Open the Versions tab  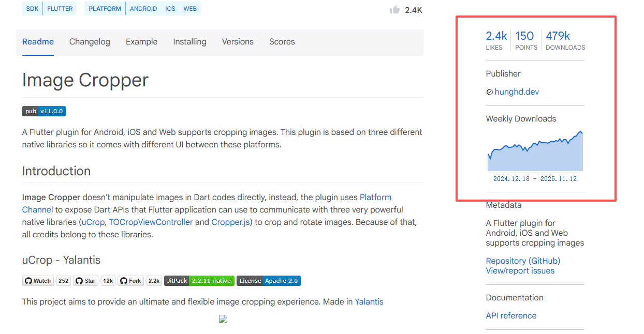click(x=238, y=42)
